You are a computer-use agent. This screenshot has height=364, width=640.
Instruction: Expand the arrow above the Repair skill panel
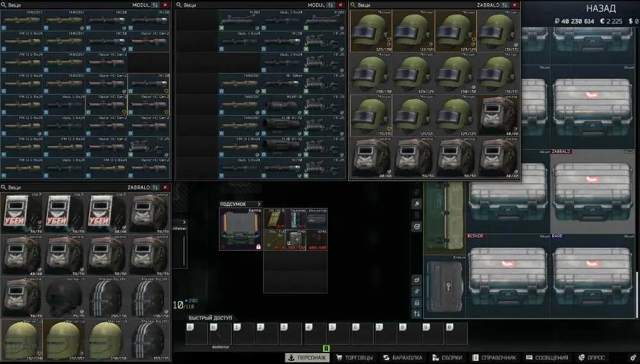184,223
